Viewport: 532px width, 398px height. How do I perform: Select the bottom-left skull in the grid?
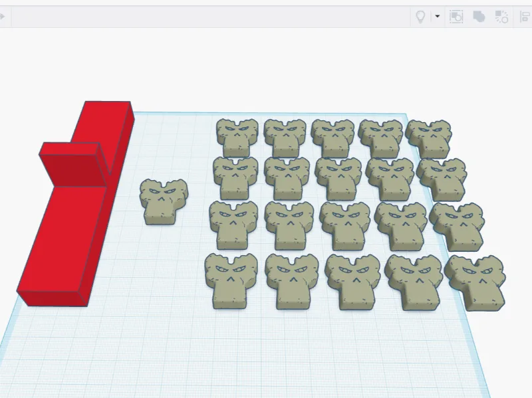[231, 281]
